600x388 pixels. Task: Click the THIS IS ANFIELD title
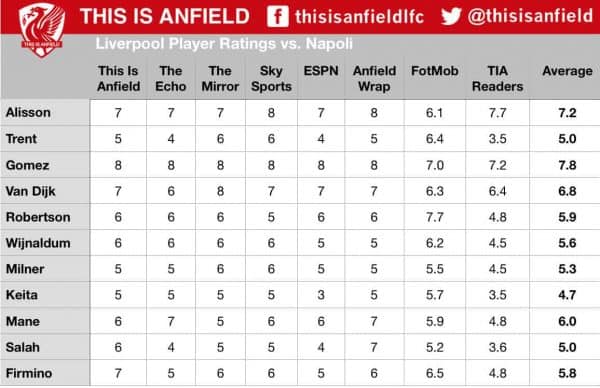pos(165,16)
